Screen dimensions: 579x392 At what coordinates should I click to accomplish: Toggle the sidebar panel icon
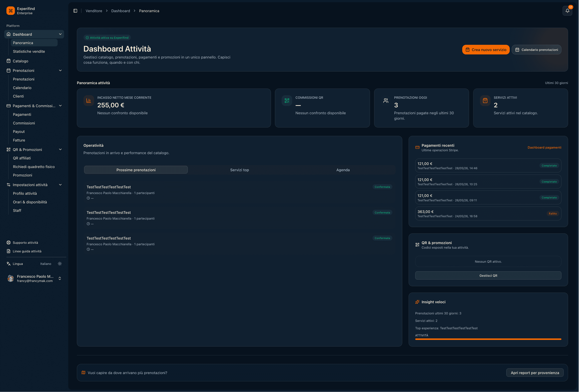point(75,11)
